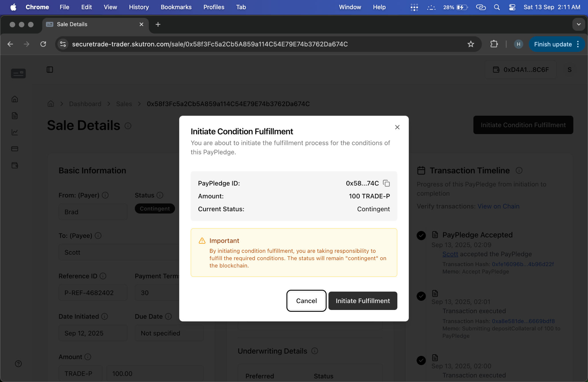Viewport: 588px width, 382px height.
Task: Copy the PayPledge ID in the dialog
Action: point(386,183)
